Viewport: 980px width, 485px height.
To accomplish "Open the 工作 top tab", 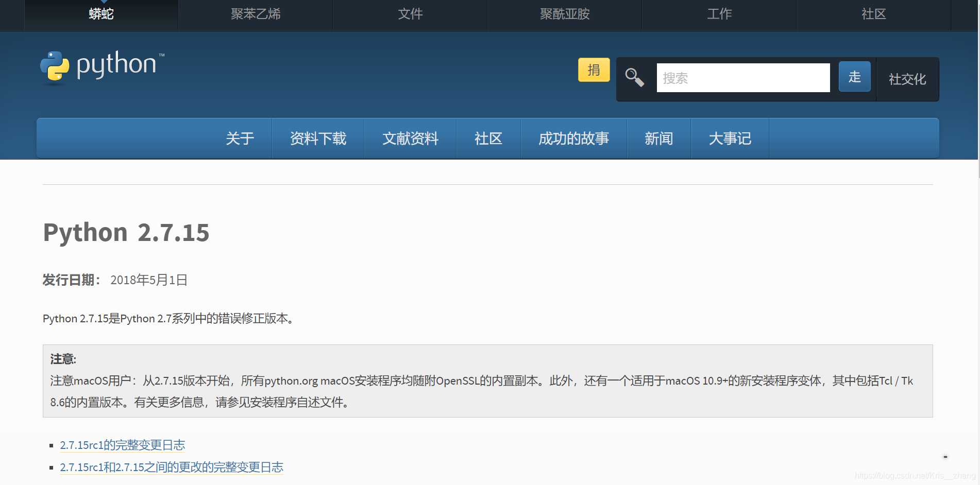I will [719, 14].
